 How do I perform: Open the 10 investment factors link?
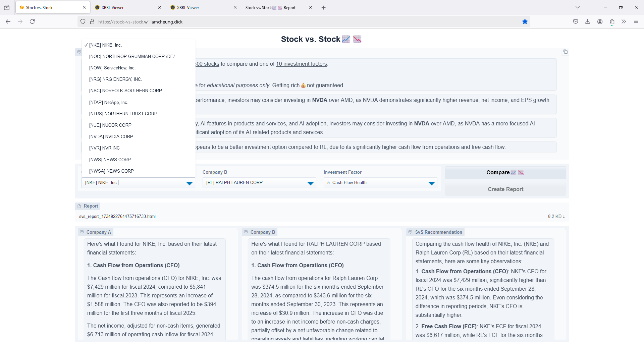(301, 64)
